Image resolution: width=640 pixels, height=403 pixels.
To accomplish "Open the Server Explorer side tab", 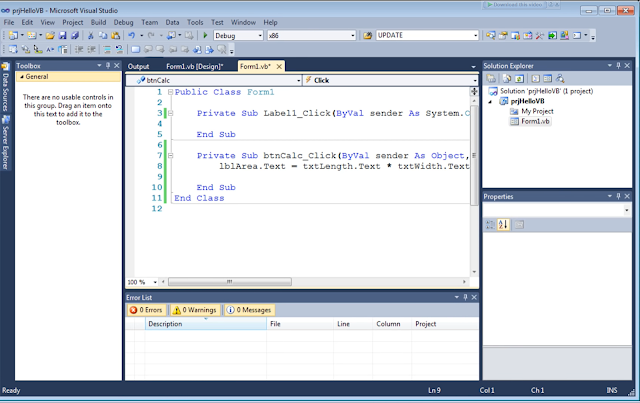I will point(5,142).
